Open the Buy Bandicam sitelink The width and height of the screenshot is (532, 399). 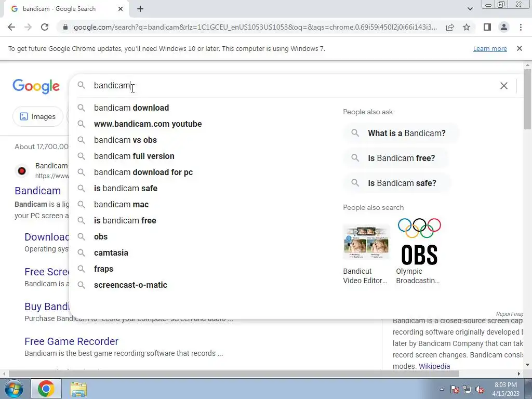pos(47,307)
